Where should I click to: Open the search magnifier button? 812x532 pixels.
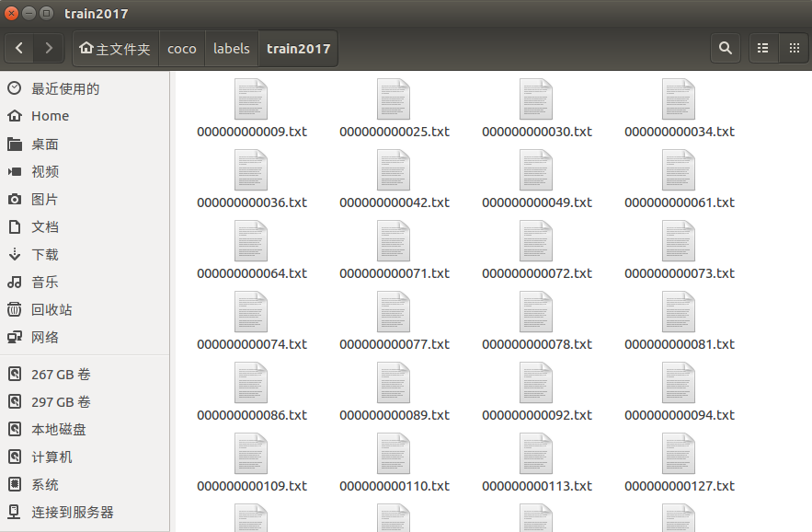(725, 48)
